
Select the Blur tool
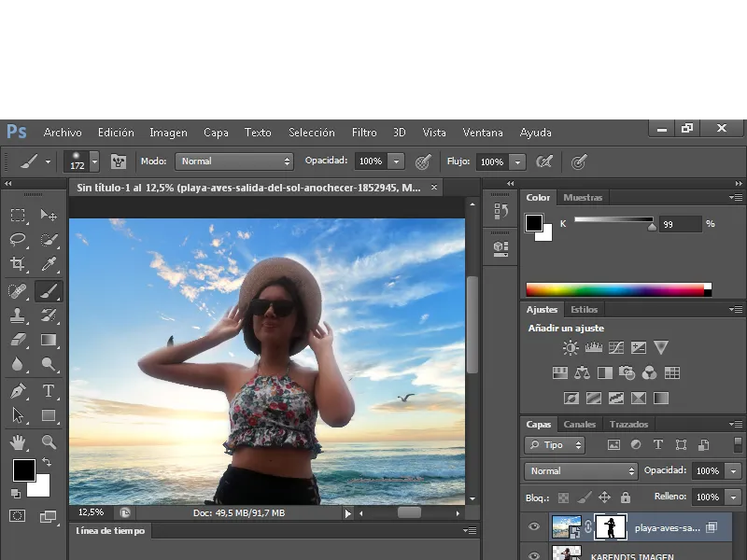[18, 364]
